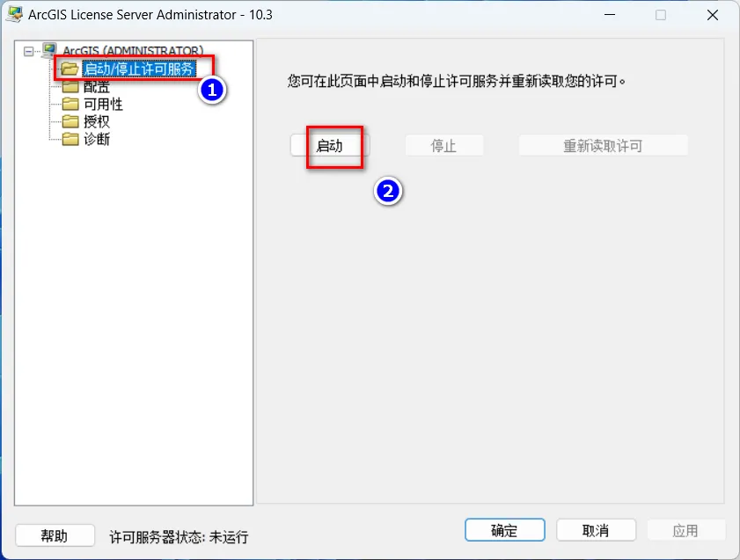Click the folder icon next to 诊断
Screen dimensions: 740x560
[x=70, y=139]
